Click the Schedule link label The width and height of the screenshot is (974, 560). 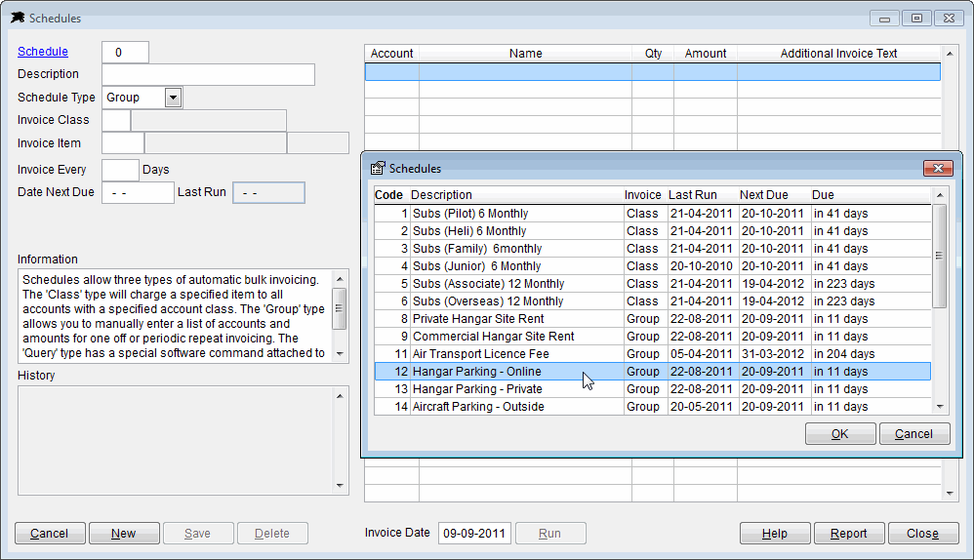click(x=43, y=52)
